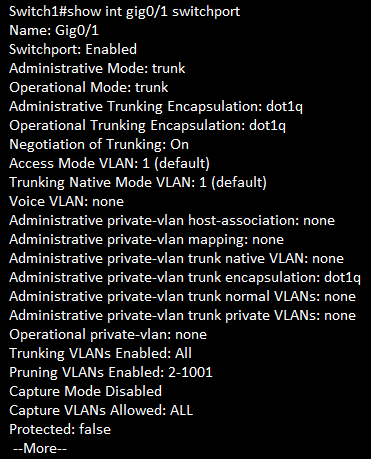The image size is (371, 459).
Task: Click 'Operational private-vlan: none' line
Action: 108,335
